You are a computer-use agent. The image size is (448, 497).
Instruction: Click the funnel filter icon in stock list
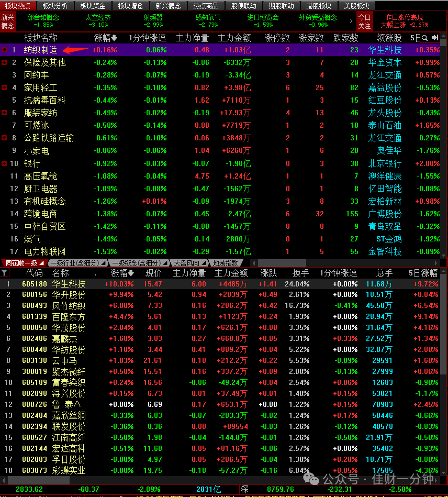click(x=4, y=272)
